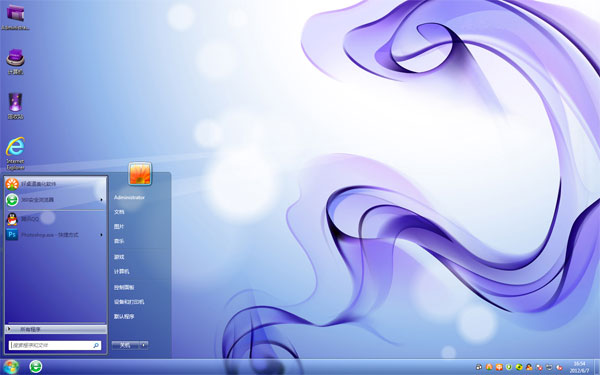Open Computer (计算机) from Start menu
Image resolution: width=600 pixels, height=375 pixels.
point(122,272)
